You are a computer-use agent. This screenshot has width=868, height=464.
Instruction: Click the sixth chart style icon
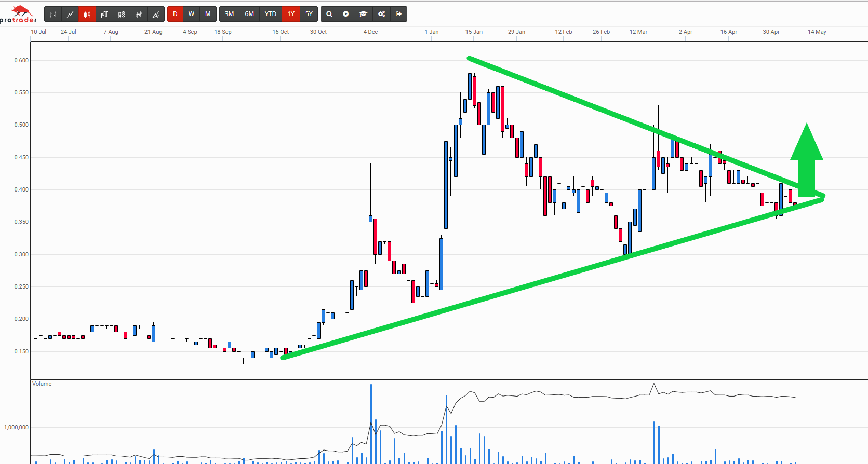[139, 14]
